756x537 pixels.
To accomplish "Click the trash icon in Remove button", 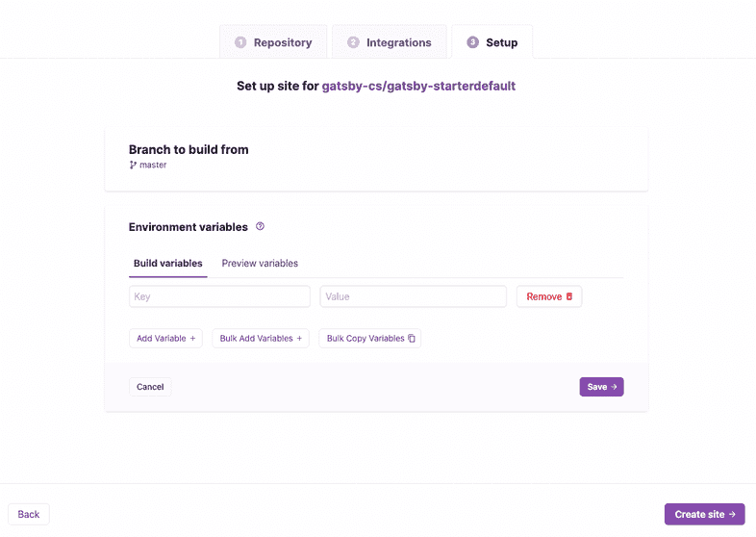I will coord(569,296).
